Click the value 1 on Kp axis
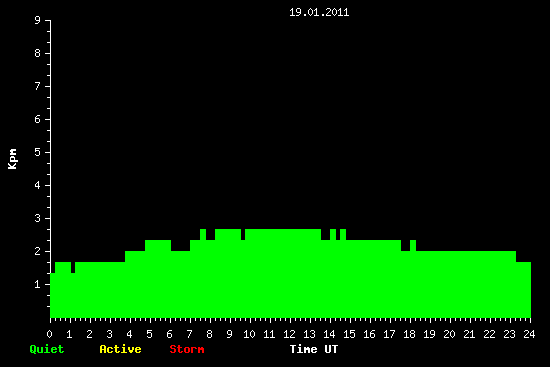The width and height of the screenshot is (550, 367). point(38,284)
